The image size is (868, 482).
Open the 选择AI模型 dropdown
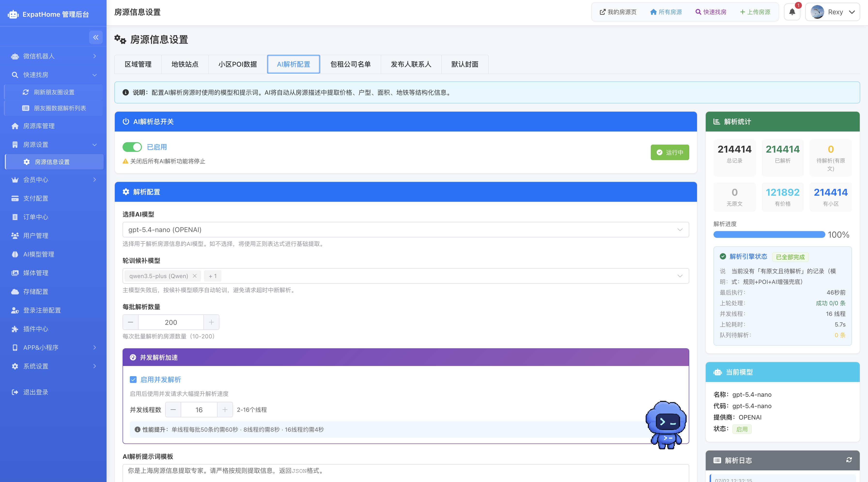pyautogui.click(x=406, y=230)
